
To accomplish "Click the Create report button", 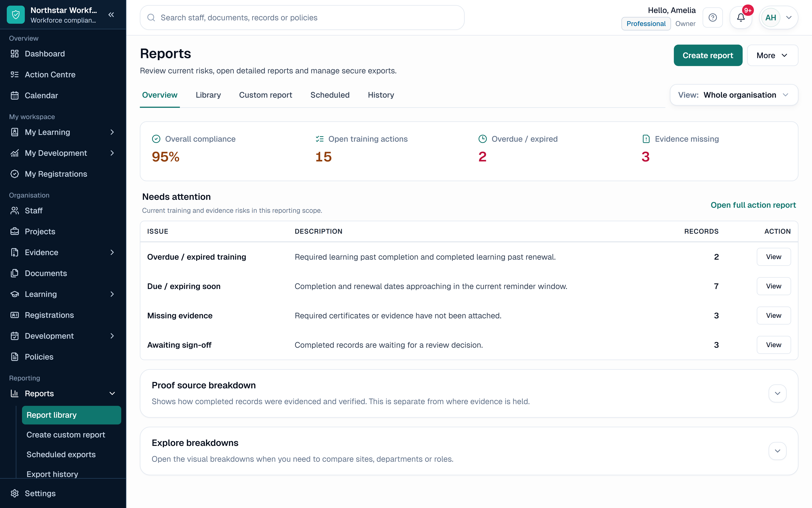I will coord(708,55).
